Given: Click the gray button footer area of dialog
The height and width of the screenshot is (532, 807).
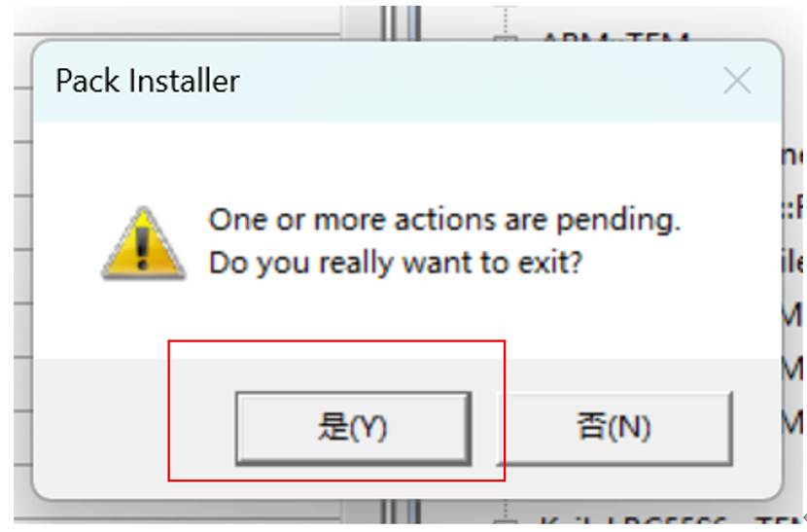Looking at the screenshot, I should tap(406, 428).
